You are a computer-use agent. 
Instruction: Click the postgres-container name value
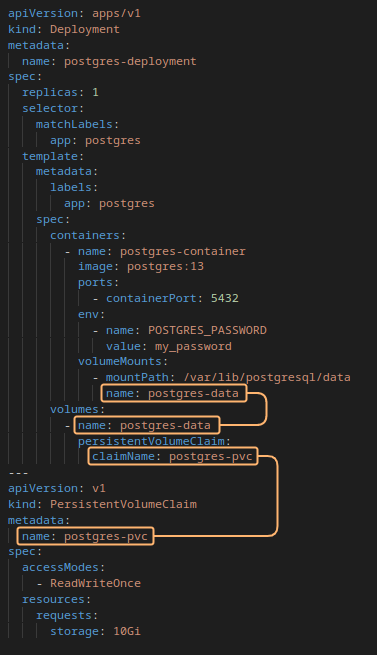click(x=183, y=251)
